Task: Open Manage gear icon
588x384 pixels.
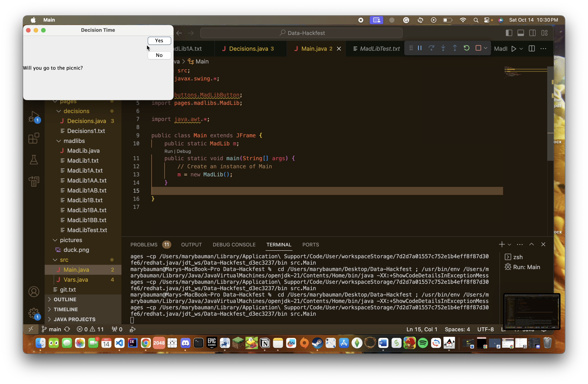Action: click(34, 313)
